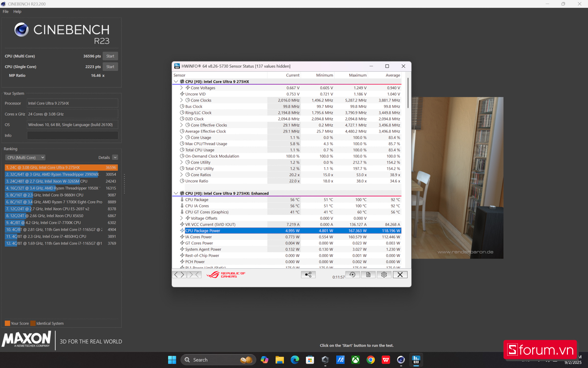Click the HWiNFO title bar app icon

tap(177, 66)
